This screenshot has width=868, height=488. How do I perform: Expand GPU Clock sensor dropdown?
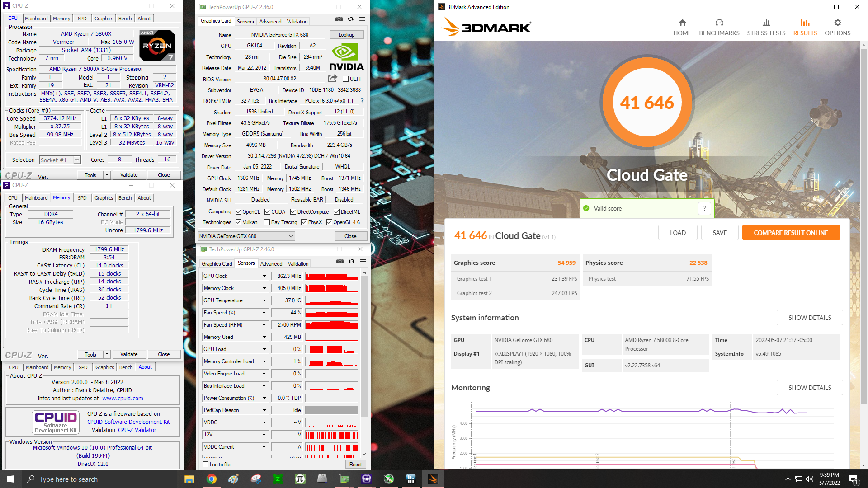point(264,276)
